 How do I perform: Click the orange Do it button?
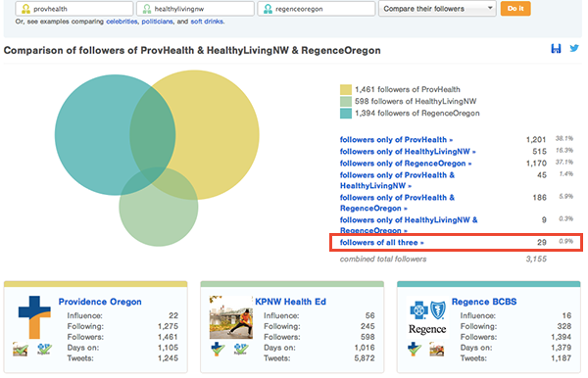point(515,9)
